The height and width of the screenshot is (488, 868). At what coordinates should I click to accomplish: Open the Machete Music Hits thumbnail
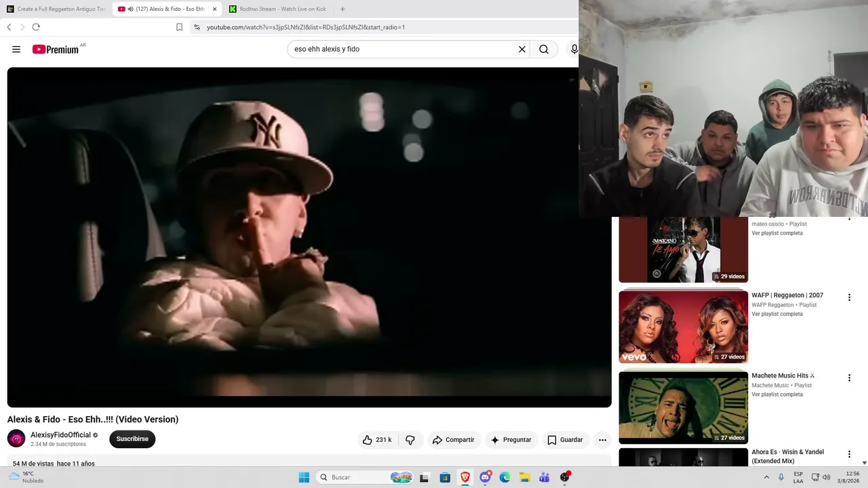point(684,407)
